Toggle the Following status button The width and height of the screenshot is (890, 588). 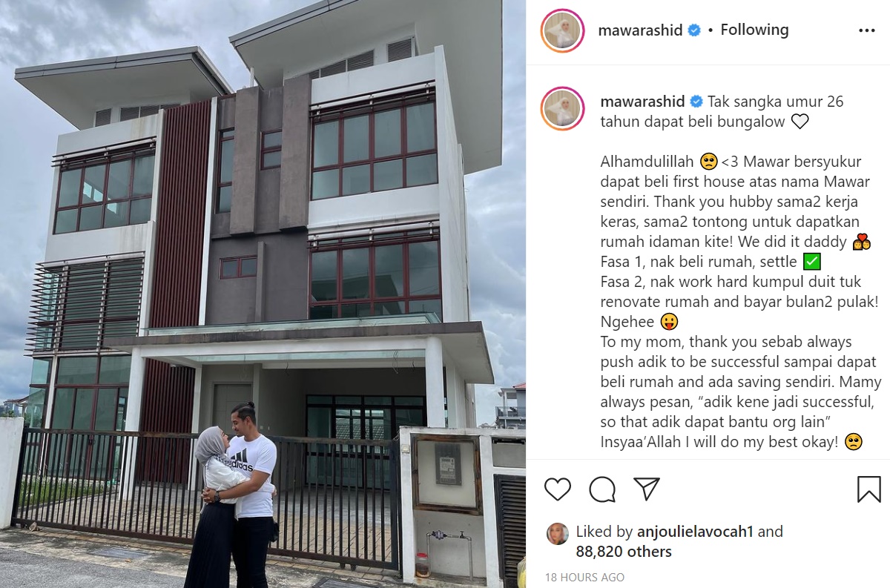point(754,30)
